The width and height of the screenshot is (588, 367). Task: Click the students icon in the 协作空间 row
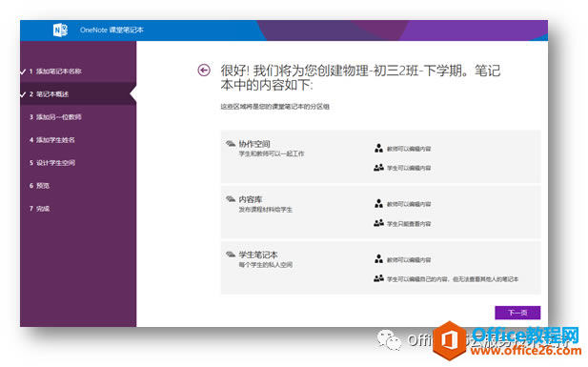tap(378, 168)
